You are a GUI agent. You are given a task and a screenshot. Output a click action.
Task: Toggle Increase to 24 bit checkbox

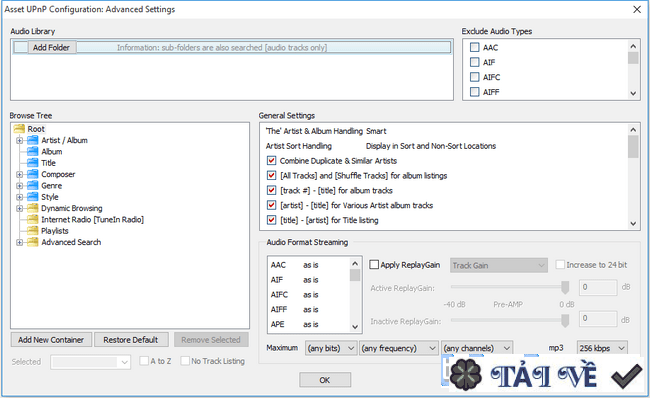pos(560,265)
